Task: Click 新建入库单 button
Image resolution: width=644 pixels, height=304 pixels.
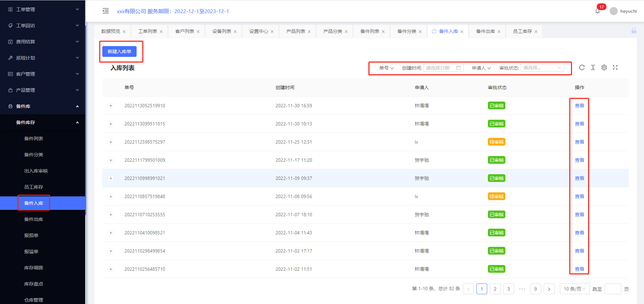Action: (x=119, y=51)
